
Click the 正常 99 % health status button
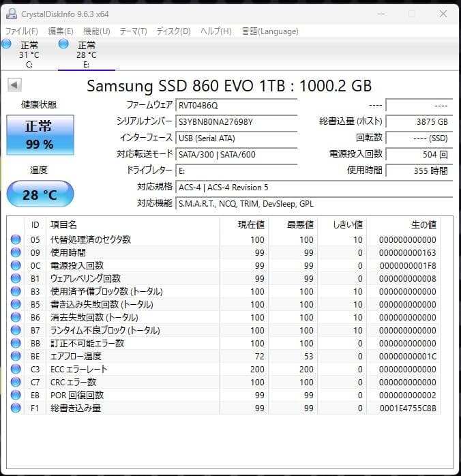40,135
